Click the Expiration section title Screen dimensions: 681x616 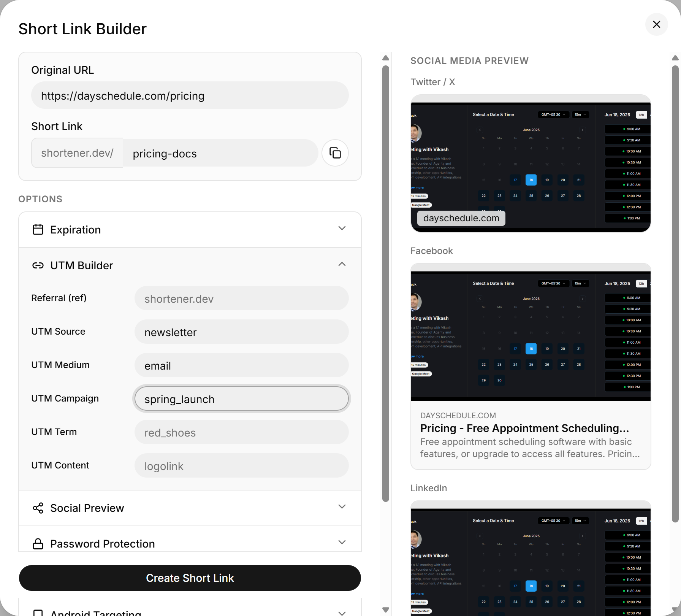tap(76, 230)
